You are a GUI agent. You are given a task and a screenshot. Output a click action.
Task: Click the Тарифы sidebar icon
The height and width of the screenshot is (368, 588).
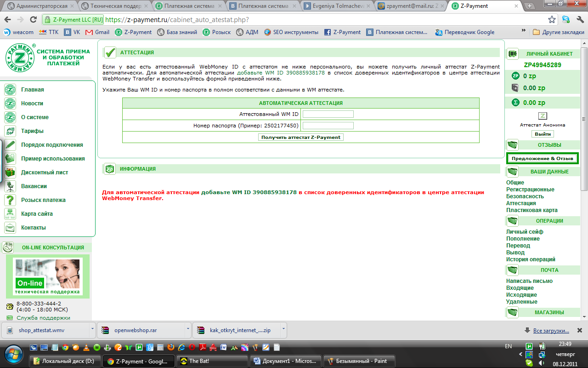tap(10, 131)
